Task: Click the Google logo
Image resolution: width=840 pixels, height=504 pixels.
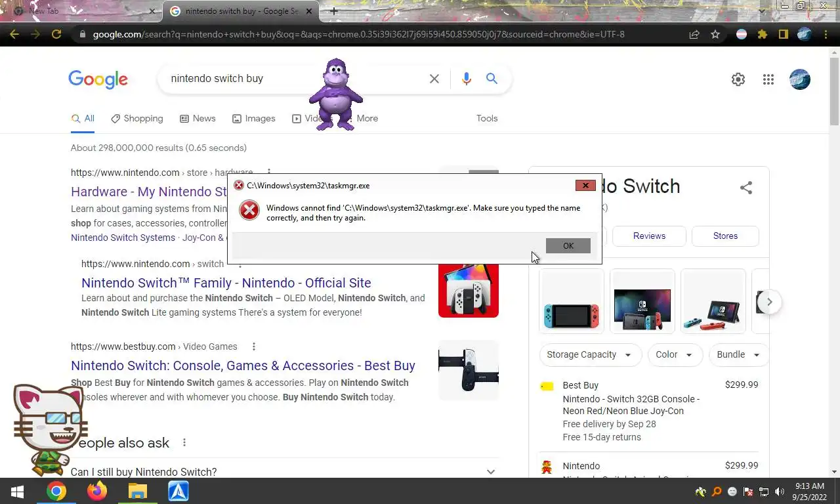Action: (x=98, y=79)
